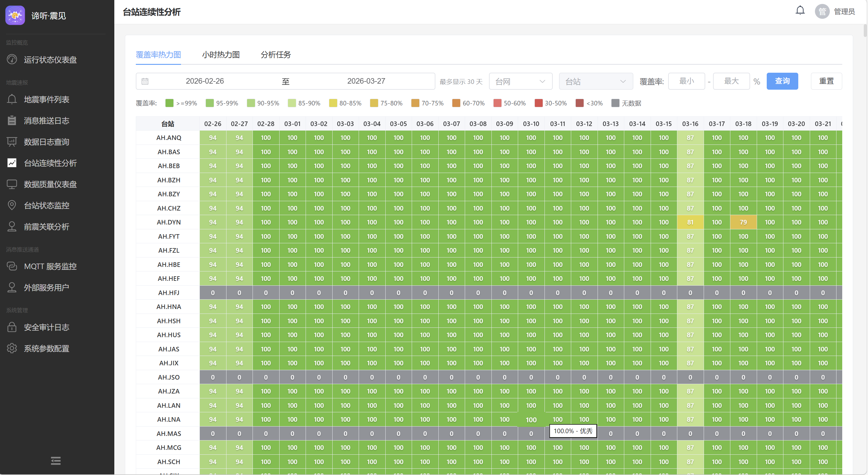Viewport: 868px width, 475px height.
Task: Click AH.DYN cell showing 79 on 03-18
Action: tap(743, 222)
